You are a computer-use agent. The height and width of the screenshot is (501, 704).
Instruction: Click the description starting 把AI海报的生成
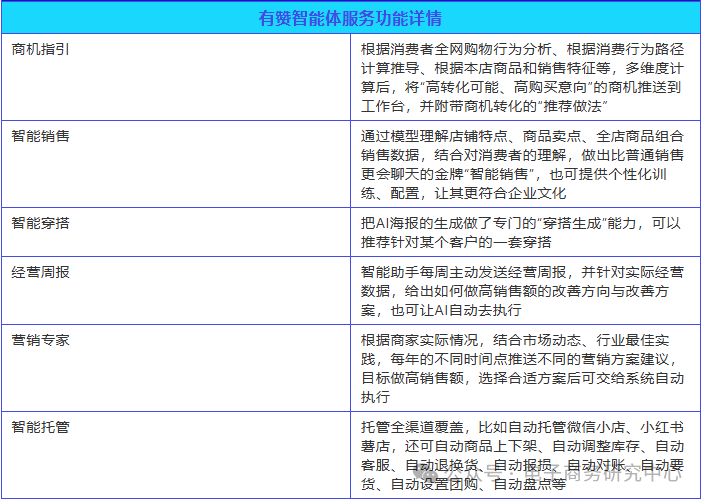[x=521, y=233]
